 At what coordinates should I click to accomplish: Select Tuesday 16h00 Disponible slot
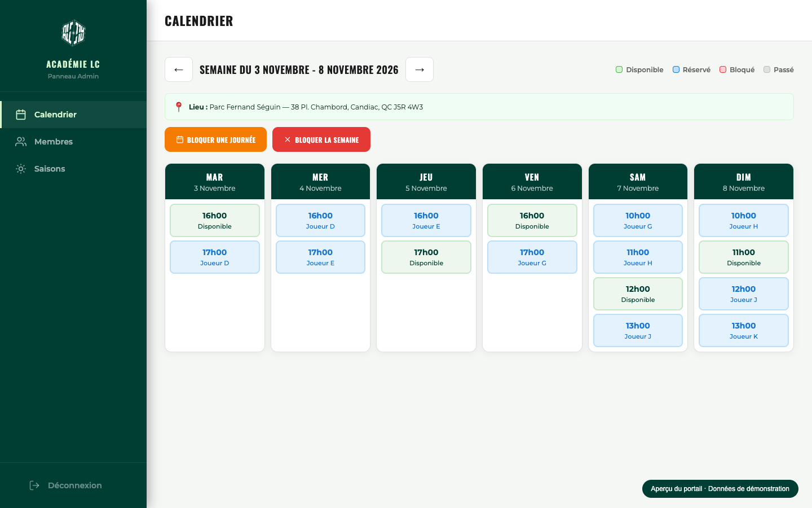[x=215, y=220]
